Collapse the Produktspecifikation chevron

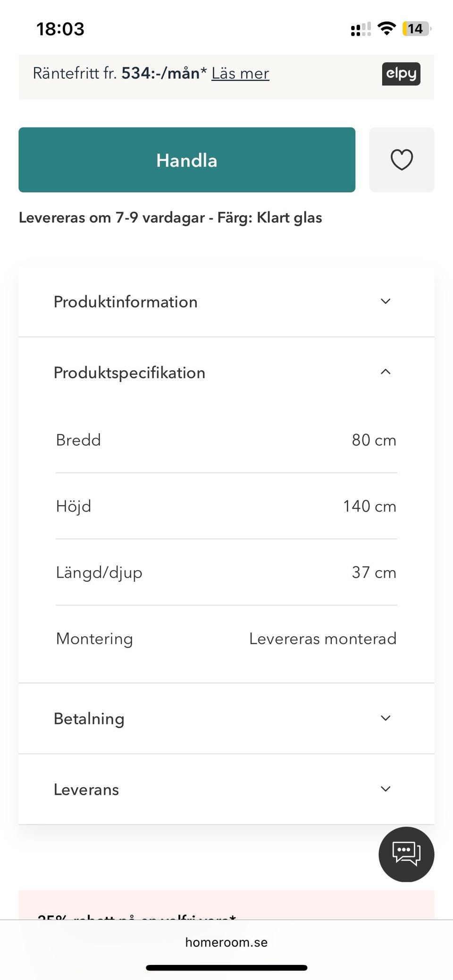pos(386,372)
